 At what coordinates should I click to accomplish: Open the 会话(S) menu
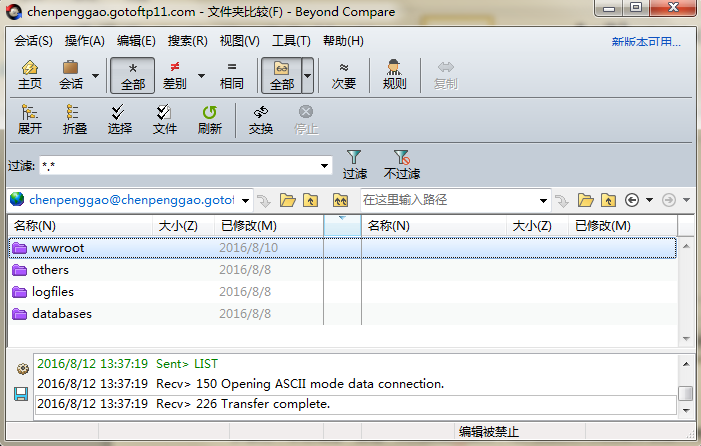click(33, 41)
